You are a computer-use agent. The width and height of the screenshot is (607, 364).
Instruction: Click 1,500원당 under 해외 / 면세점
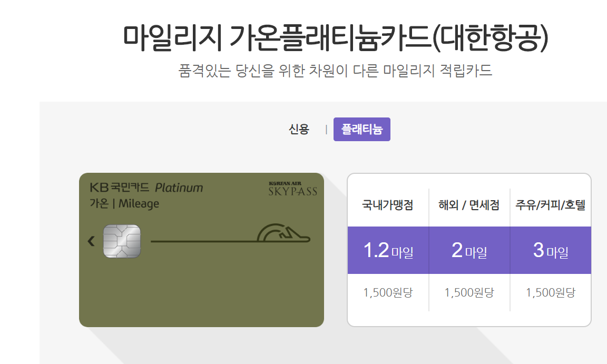[x=469, y=292]
